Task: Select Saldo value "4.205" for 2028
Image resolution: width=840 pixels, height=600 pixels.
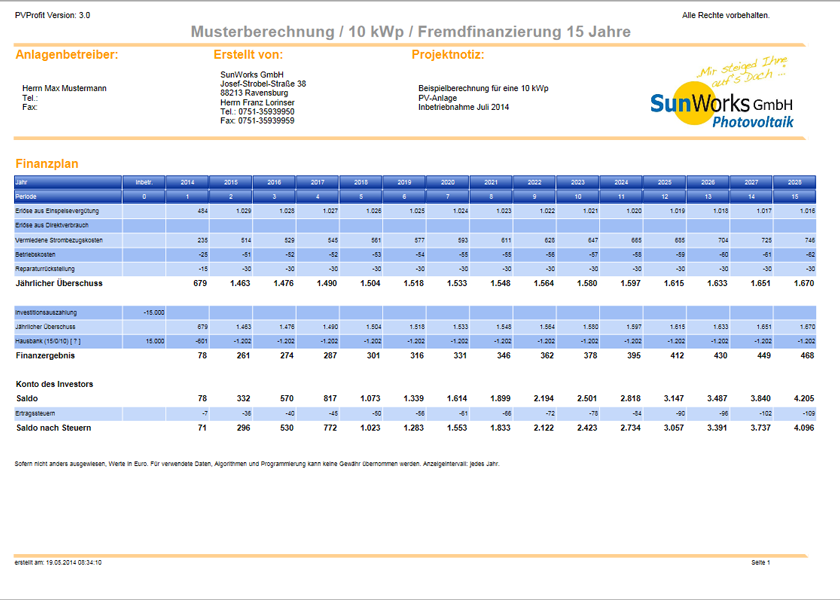Action: (804, 399)
